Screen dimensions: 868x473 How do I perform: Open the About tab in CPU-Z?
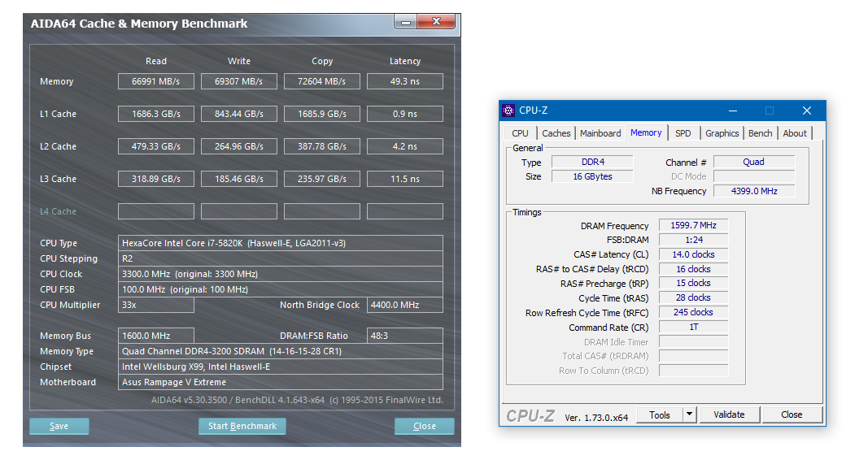pyautogui.click(x=794, y=133)
